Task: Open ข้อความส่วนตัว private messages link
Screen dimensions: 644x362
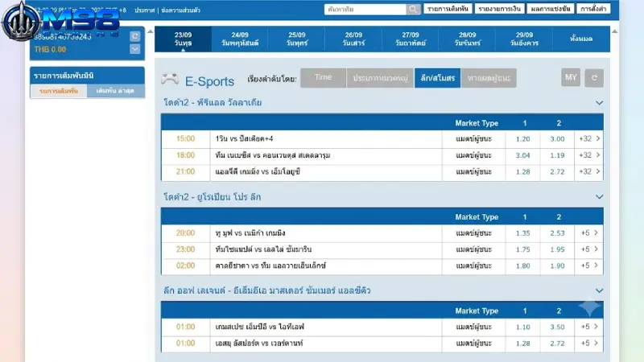Action: coord(180,10)
